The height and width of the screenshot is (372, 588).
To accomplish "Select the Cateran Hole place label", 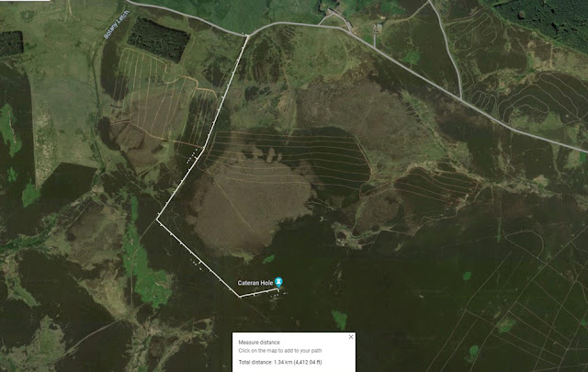I will point(255,283).
